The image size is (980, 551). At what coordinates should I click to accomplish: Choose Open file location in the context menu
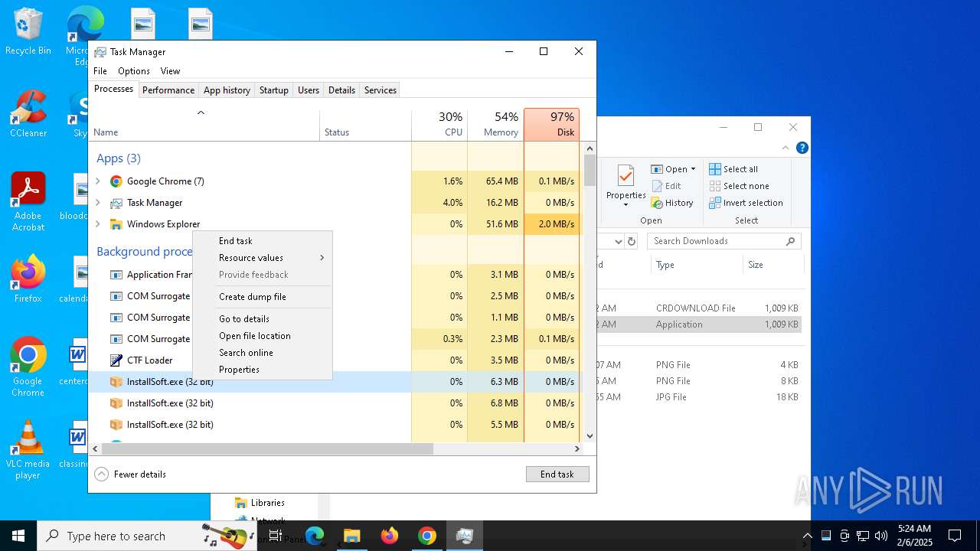pos(263,336)
